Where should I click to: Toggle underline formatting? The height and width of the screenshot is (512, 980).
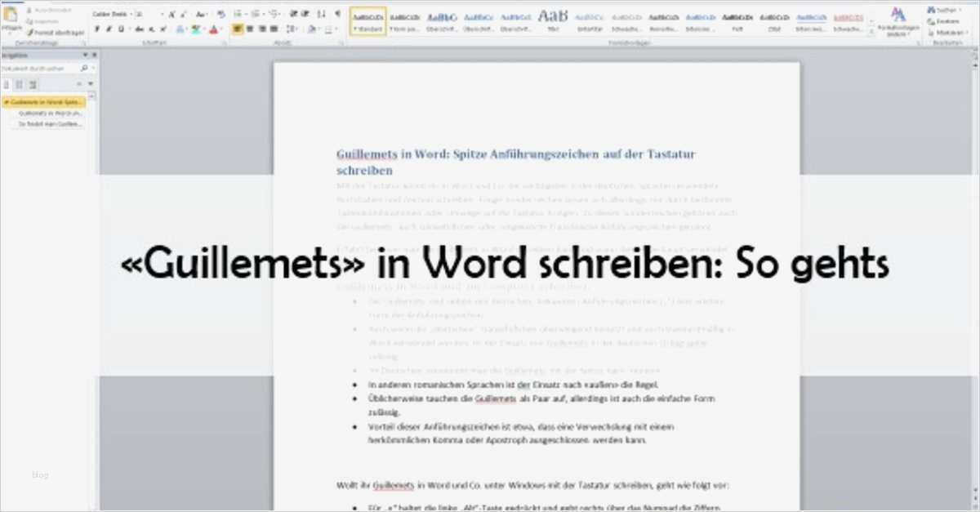pos(122,29)
